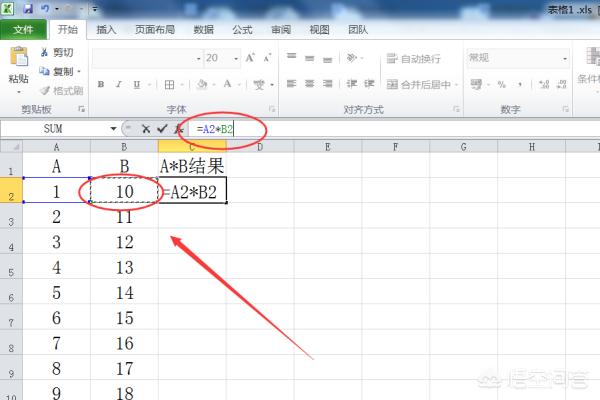
Task: Switch to the 公式 (Formulas) tab
Action: click(x=242, y=29)
